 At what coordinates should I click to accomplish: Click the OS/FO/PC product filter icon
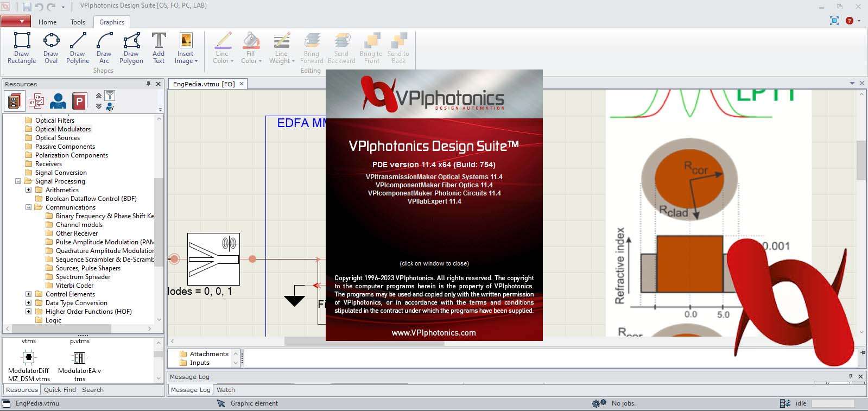(36, 101)
